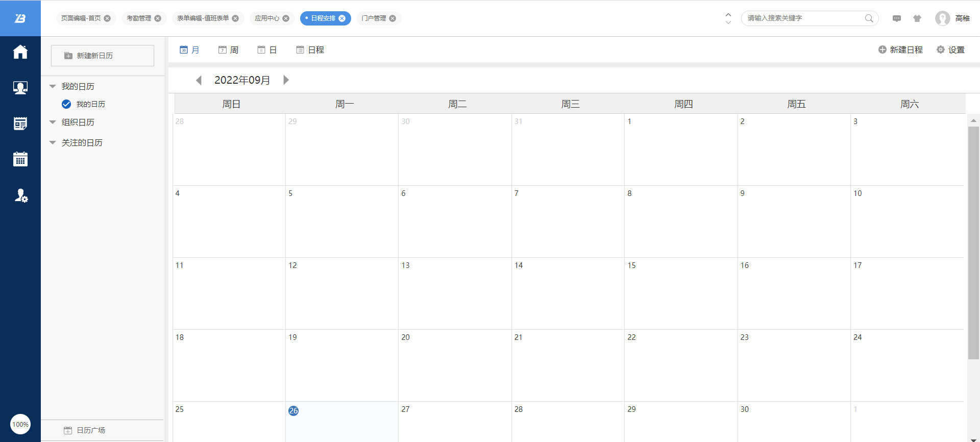Go to the next month
Viewport: 980px width, 442px height.
click(286, 80)
